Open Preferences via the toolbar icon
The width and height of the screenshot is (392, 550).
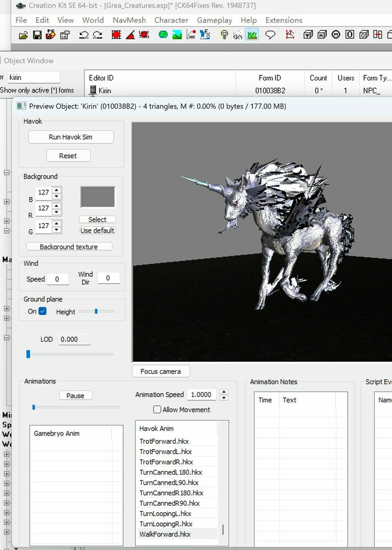(x=65, y=35)
